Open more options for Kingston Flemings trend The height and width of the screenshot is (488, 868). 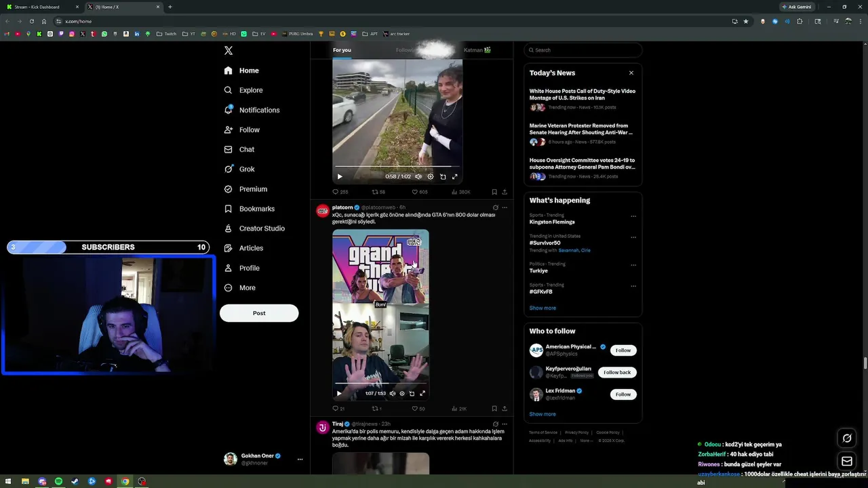[633, 216]
